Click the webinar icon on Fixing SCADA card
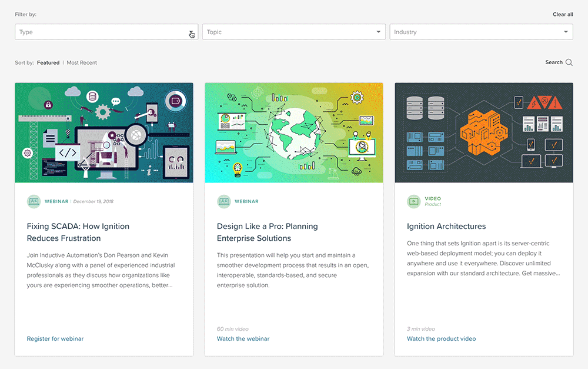Screen dimensions: 588x369 [34, 201]
